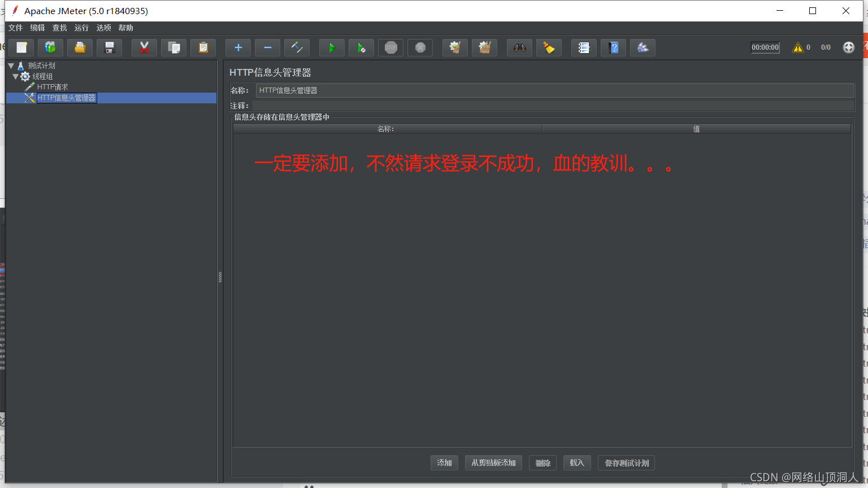
Task: Click the Heap dump toolbar icon
Action: click(x=643, y=47)
